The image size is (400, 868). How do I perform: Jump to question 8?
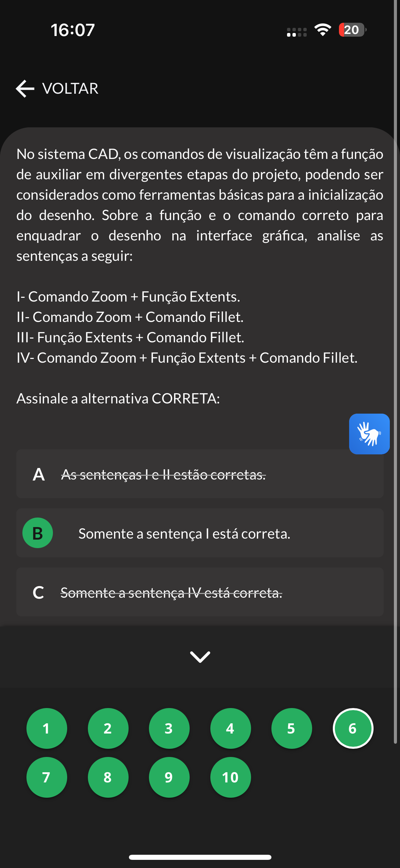(x=108, y=777)
